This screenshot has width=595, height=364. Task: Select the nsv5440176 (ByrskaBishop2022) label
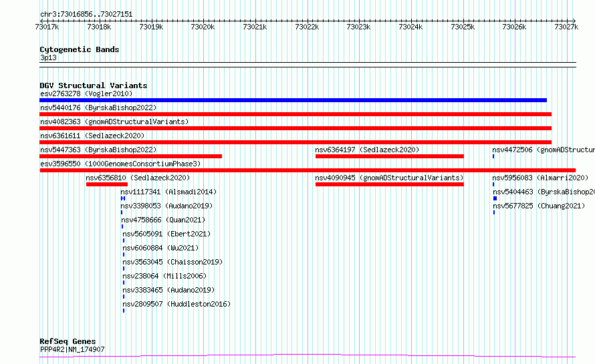tap(98, 108)
